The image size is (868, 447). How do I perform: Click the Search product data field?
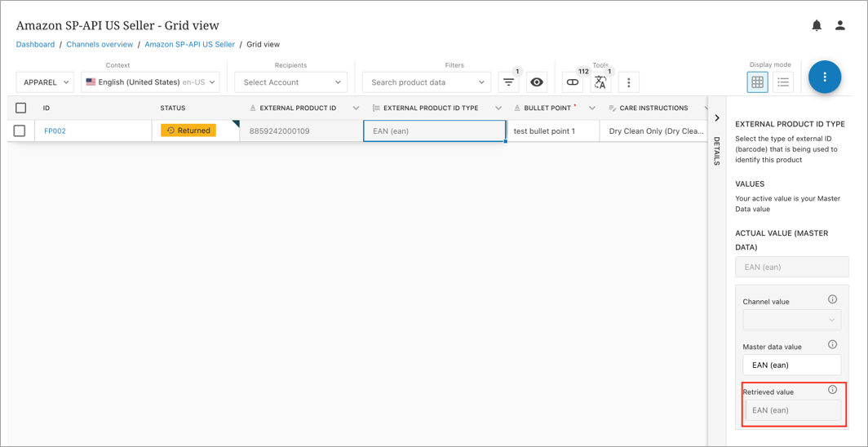click(420, 82)
